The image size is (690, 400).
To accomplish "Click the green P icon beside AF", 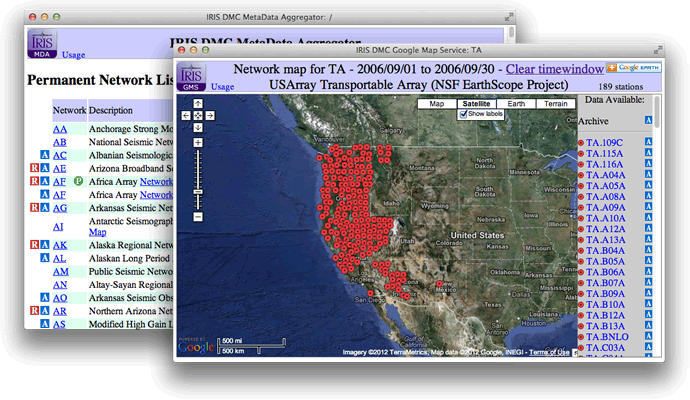I will pyautogui.click(x=78, y=181).
